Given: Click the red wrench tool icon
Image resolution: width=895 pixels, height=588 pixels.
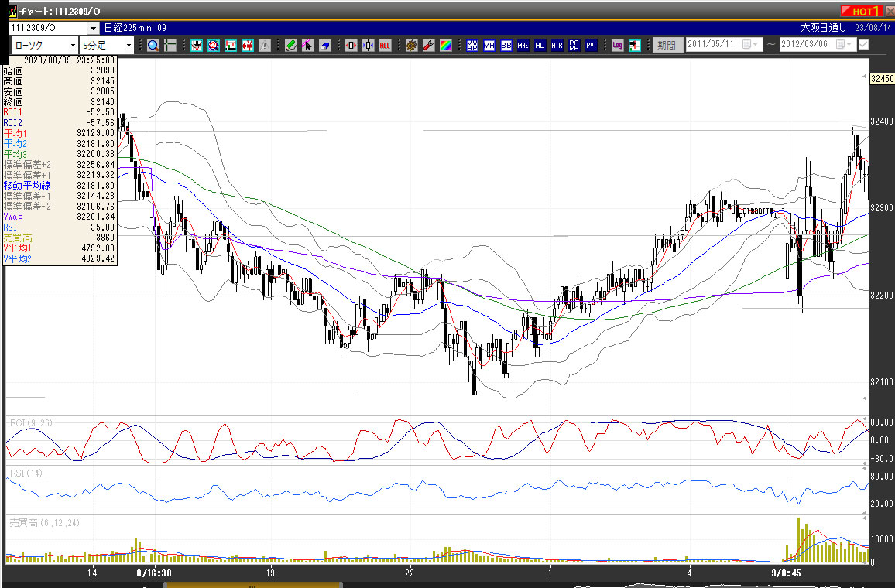Looking at the screenshot, I should (x=429, y=46).
